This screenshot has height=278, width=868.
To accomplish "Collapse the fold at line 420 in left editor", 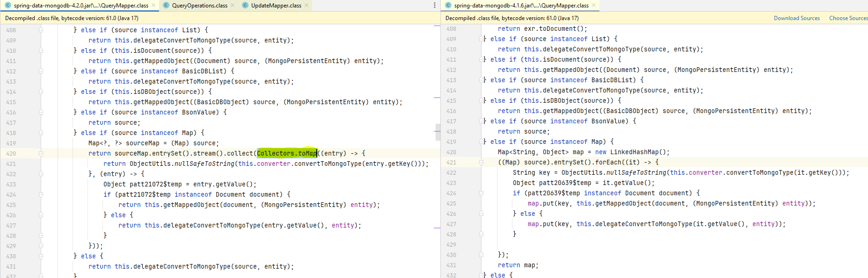I will (41, 153).
